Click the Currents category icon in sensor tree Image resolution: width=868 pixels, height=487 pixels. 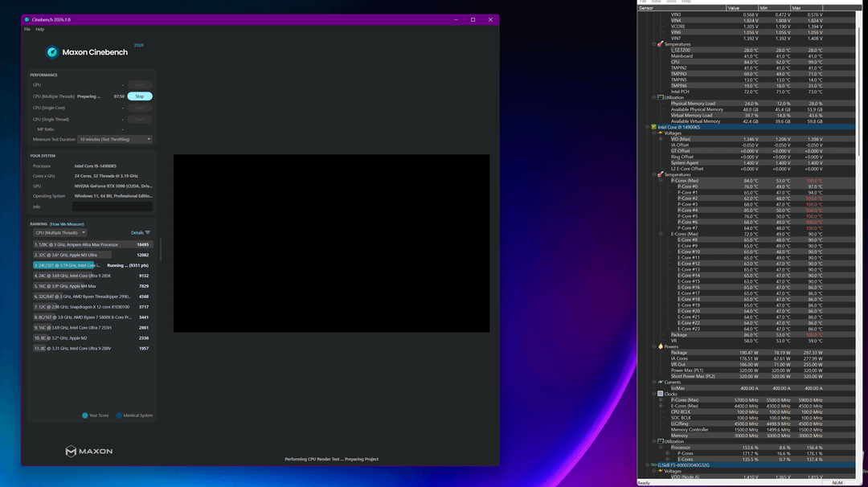click(660, 382)
